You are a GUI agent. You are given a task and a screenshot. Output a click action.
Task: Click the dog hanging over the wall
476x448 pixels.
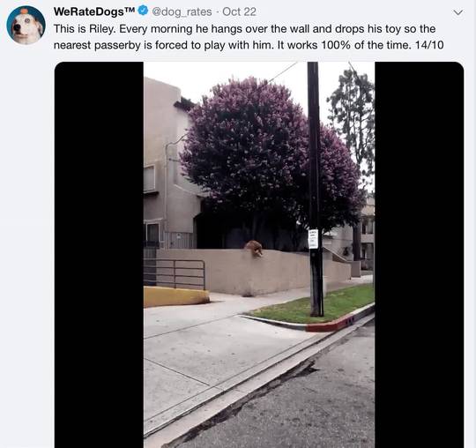[x=255, y=248]
